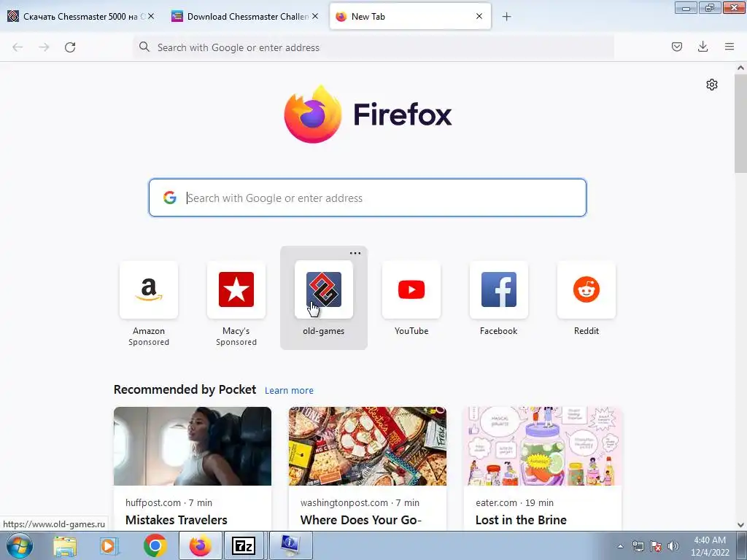The image size is (747, 560).
Task: Focus the address bar field
Action: pyautogui.click(x=373, y=47)
